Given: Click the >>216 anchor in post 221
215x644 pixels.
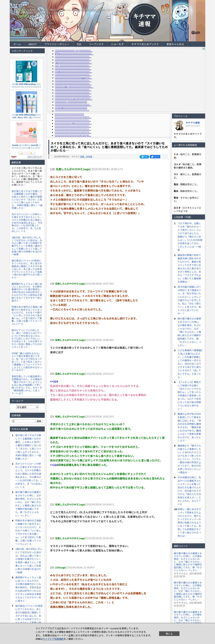Looking at the screenshot, I should coord(54,465).
